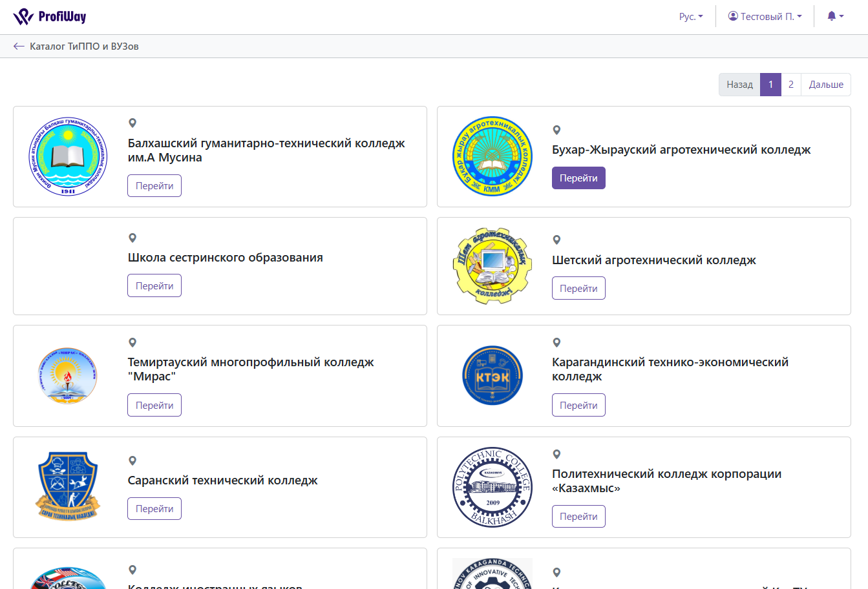The image size is (868, 589).
Task: Open Карагандинский технико-экономический колледж via Перейти
Action: click(578, 406)
